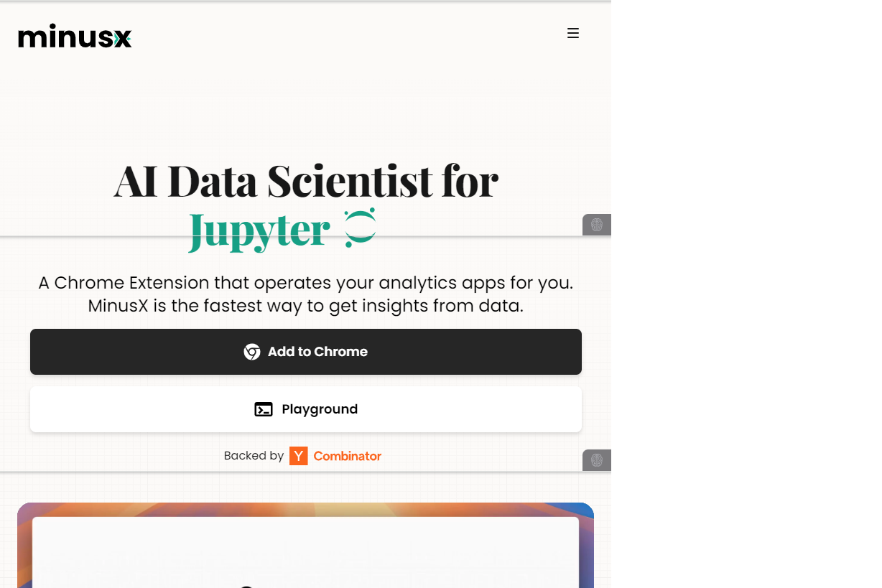Viewport: 882px width, 588px height.
Task: Open the upper brain icon tab on right edge
Action: tap(596, 224)
